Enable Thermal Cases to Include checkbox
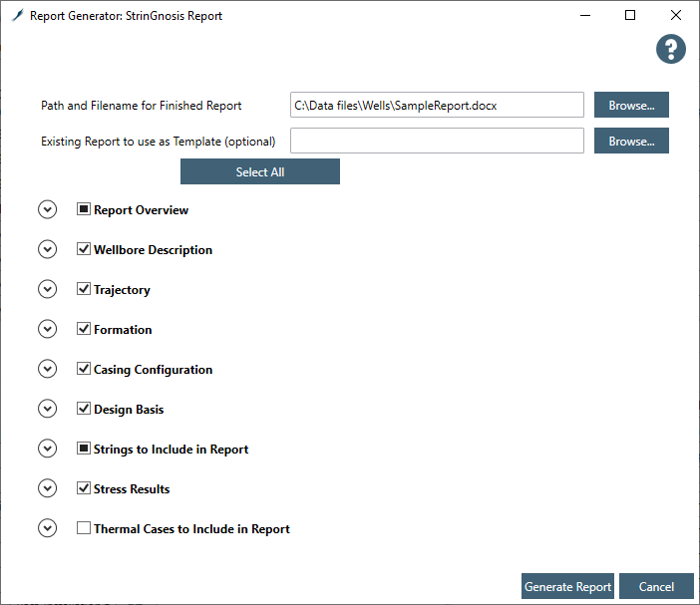 (x=84, y=529)
